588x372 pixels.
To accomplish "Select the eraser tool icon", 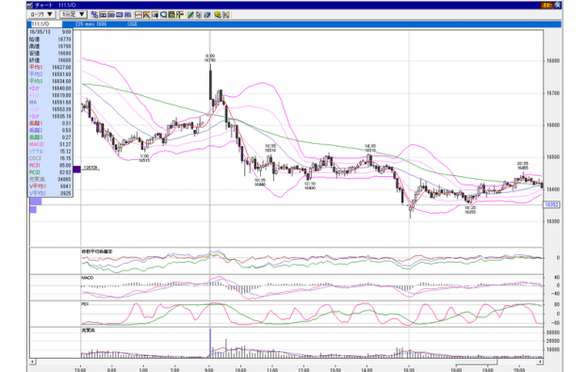I will [x=207, y=15].
